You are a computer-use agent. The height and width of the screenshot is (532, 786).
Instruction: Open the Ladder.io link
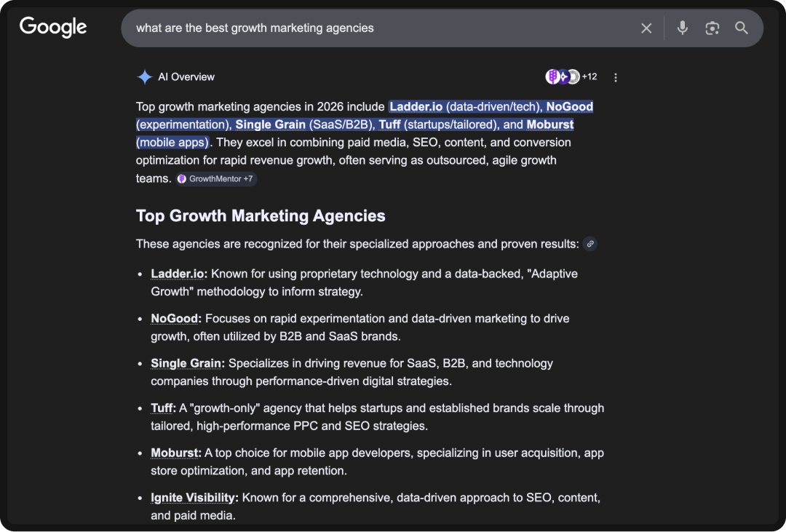pyautogui.click(x=177, y=274)
